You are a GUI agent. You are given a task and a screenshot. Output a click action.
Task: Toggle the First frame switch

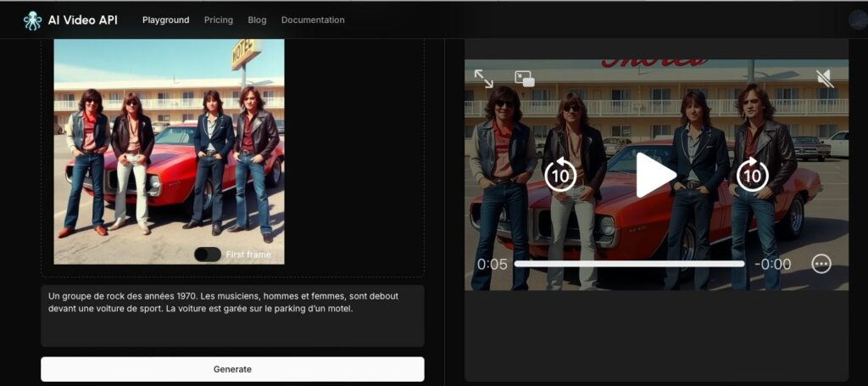(207, 255)
